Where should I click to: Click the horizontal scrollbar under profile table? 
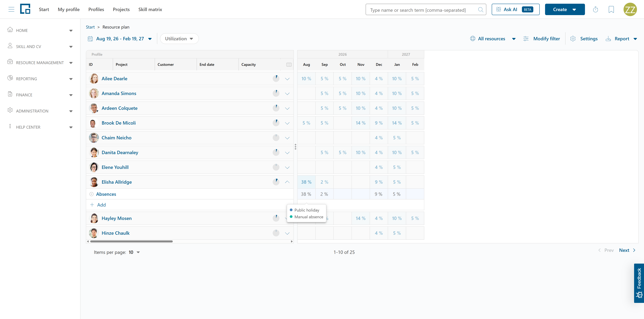point(131,241)
